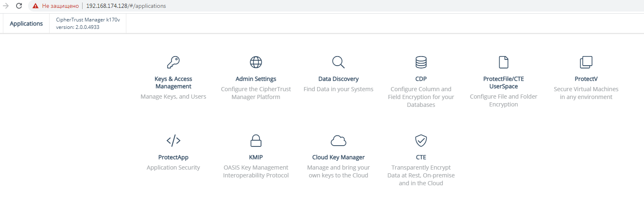Switch to the Applications tab
The height and width of the screenshot is (203, 644).
pyautogui.click(x=26, y=24)
